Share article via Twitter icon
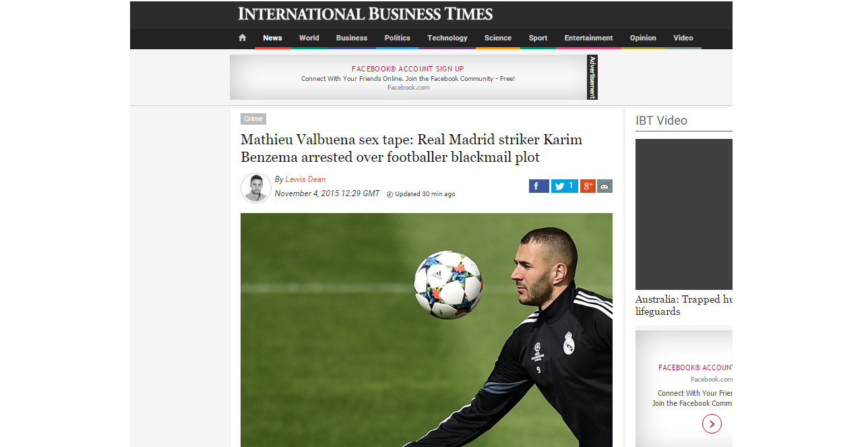This screenshot has height=447, width=868. pyautogui.click(x=565, y=186)
